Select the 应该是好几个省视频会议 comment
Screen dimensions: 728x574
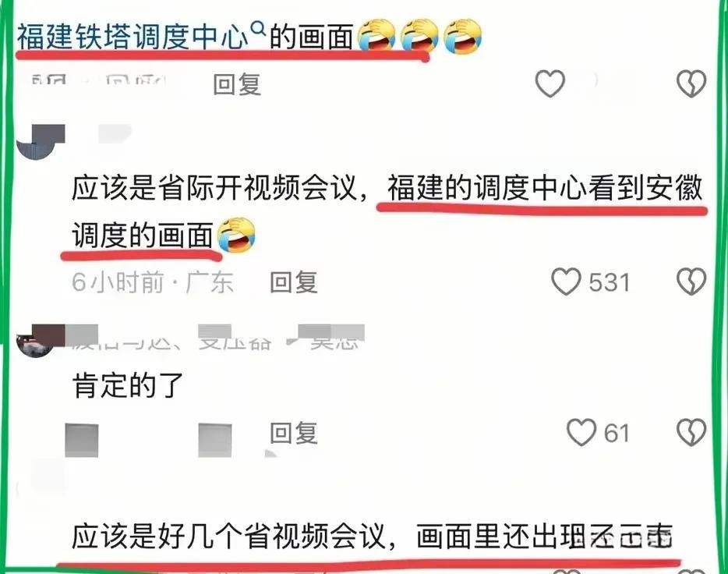373,536
